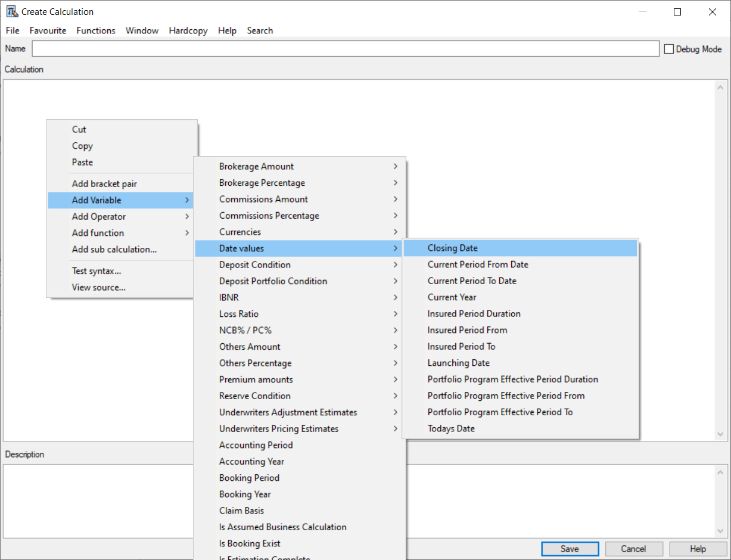The width and height of the screenshot is (731, 560).
Task: Click the application icon in title bar
Action: pyautogui.click(x=12, y=11)
